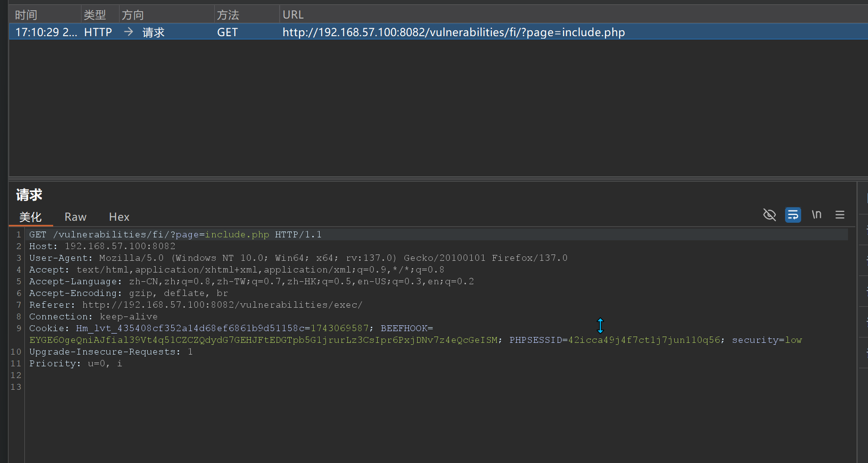This screenshot has width=868, height=463.
Task: Click the BEEFHOOK cookie value
Action: (263, 340)
